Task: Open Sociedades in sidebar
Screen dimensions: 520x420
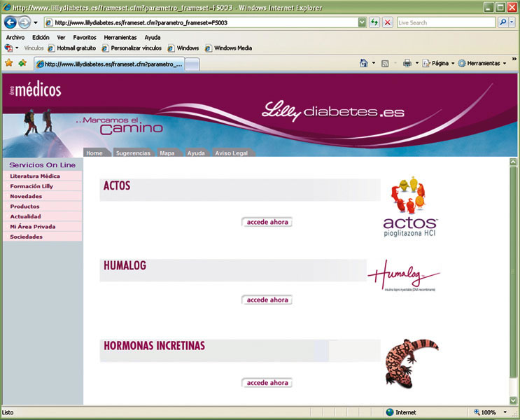Action: 43,237
